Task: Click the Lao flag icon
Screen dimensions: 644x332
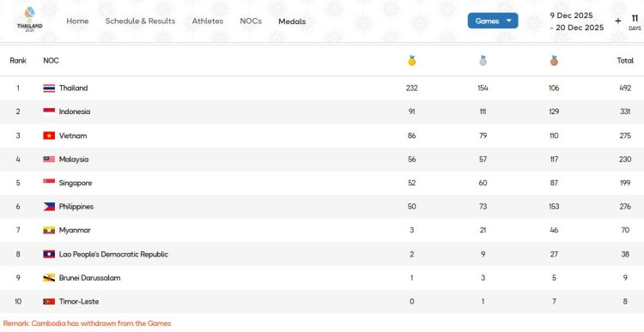Action: 49,254
